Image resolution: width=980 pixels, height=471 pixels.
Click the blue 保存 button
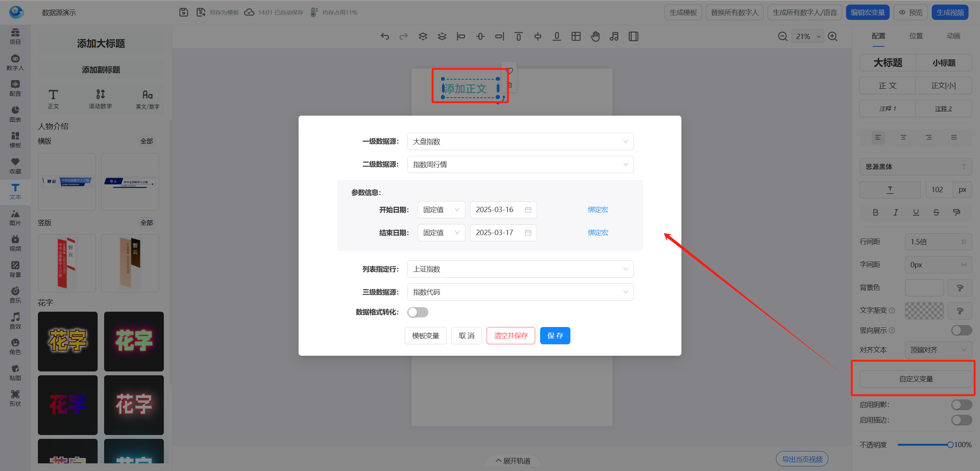555,336
